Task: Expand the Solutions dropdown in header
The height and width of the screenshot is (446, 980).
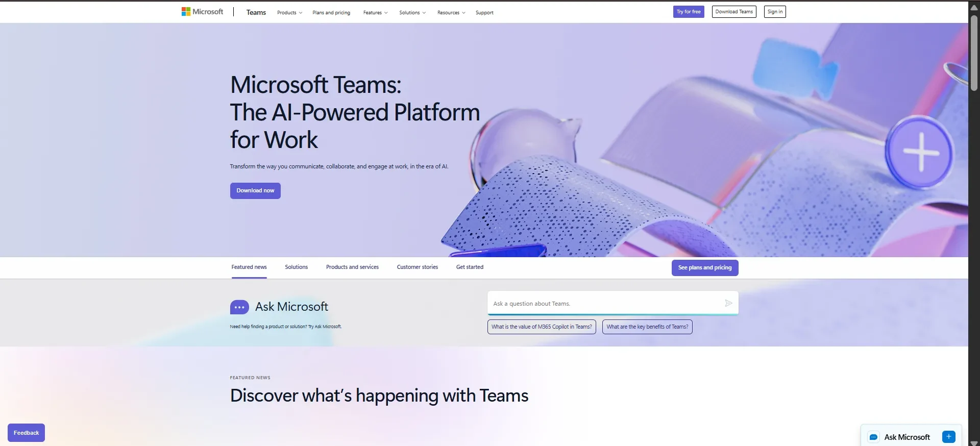Action: (412, 13)
